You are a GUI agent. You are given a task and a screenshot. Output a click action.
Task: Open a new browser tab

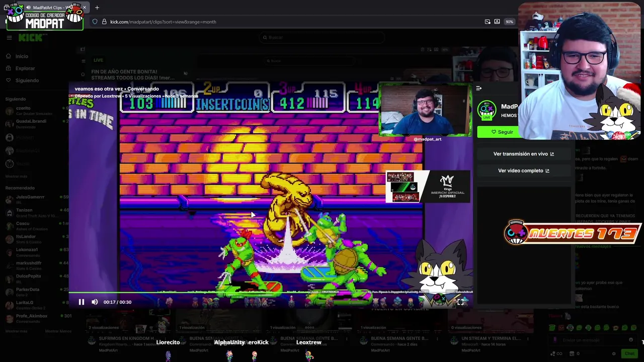click(x=97, y=8)
